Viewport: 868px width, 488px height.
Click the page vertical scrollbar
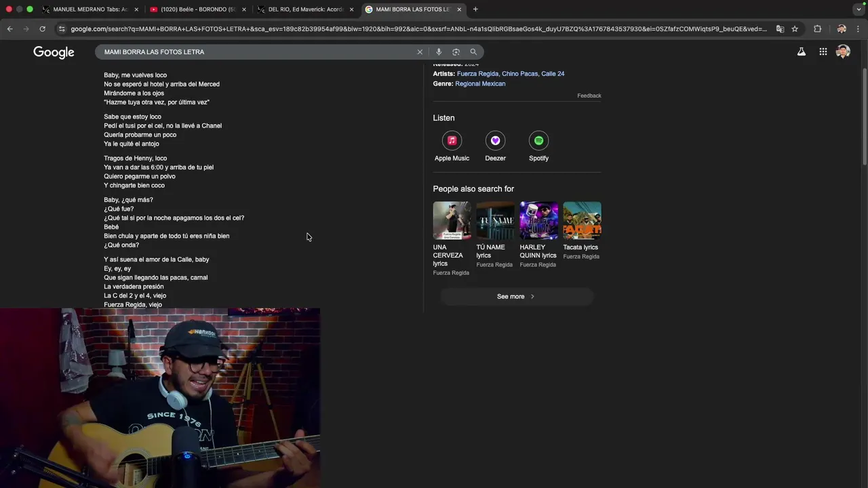point(865,115)
